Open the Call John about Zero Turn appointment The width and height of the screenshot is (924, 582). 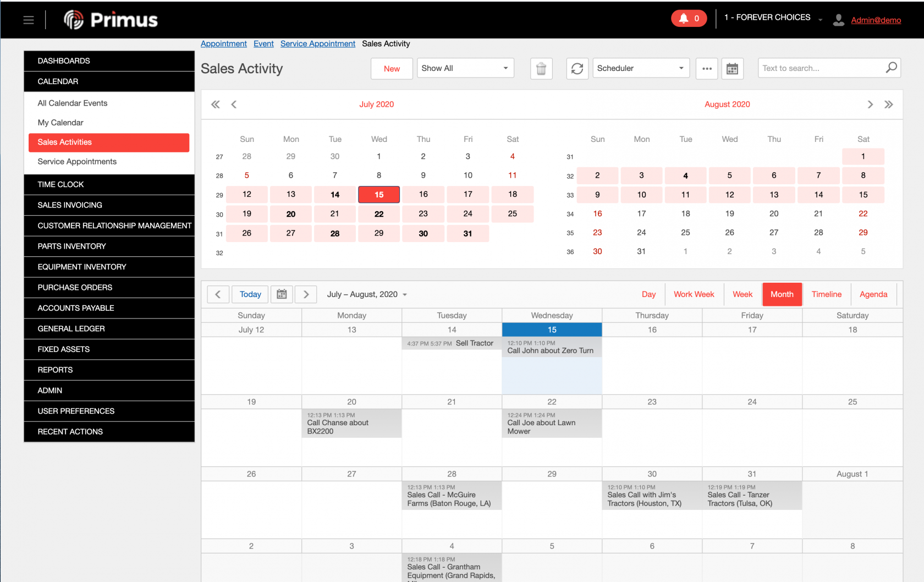[552, 347]
